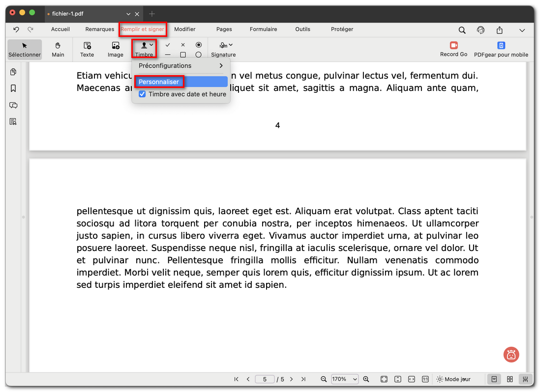Image resolution: width=540 pixels, height=392 pixels.
Task: Open PDFgear pour mobile
Action: pyautogui.click(x=501, y=49)
